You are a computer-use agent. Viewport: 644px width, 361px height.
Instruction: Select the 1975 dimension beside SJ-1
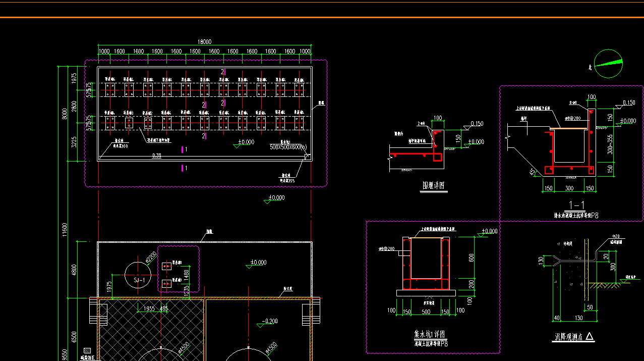tap(109, 287)
